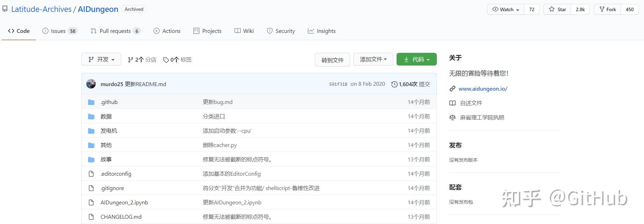View the 1,604次提交 commit history

414,84
